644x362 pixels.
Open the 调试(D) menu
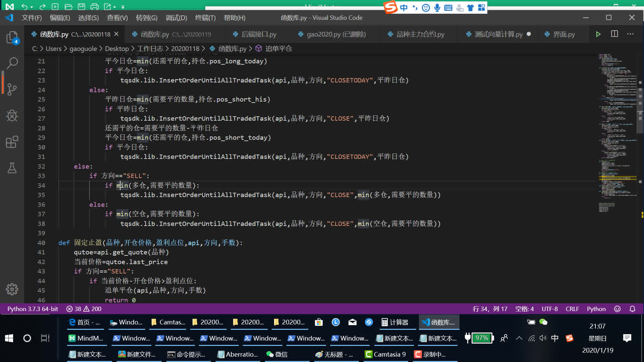click(176, 18)
